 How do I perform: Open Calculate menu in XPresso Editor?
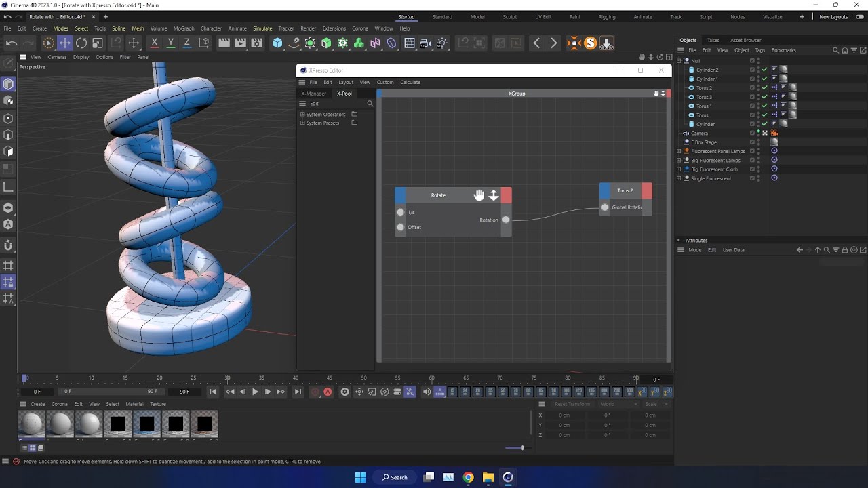[x=410, y=82]
